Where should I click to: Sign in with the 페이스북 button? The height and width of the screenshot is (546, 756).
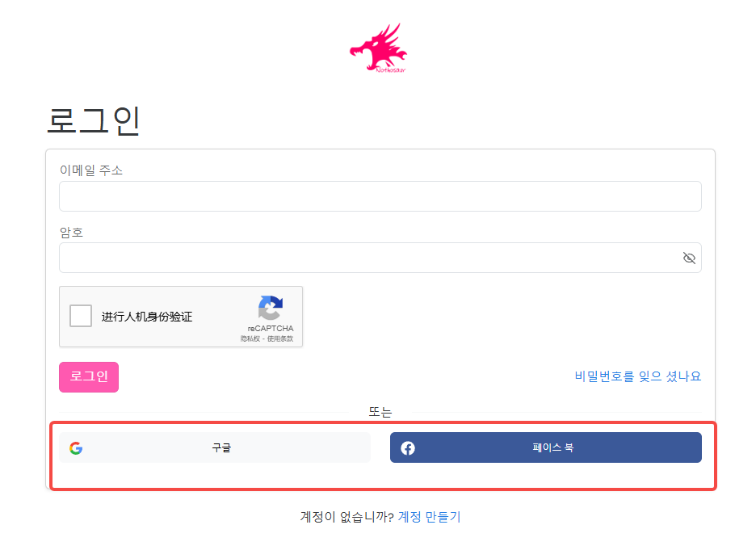[552, 447]
